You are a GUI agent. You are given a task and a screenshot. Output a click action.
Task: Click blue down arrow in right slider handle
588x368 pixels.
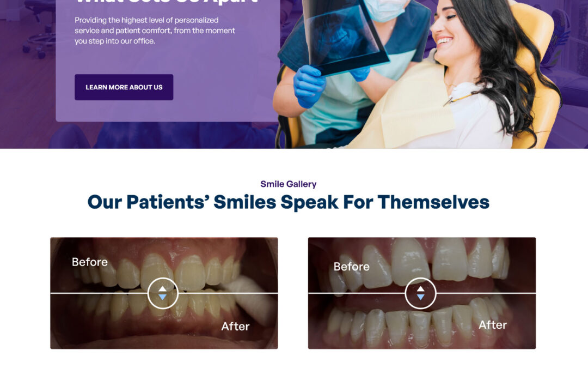point(420,298)
